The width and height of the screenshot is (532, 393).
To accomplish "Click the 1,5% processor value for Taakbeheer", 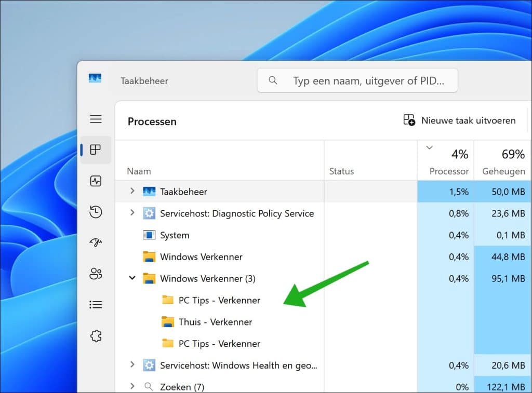I will click(x=459, y=192).
